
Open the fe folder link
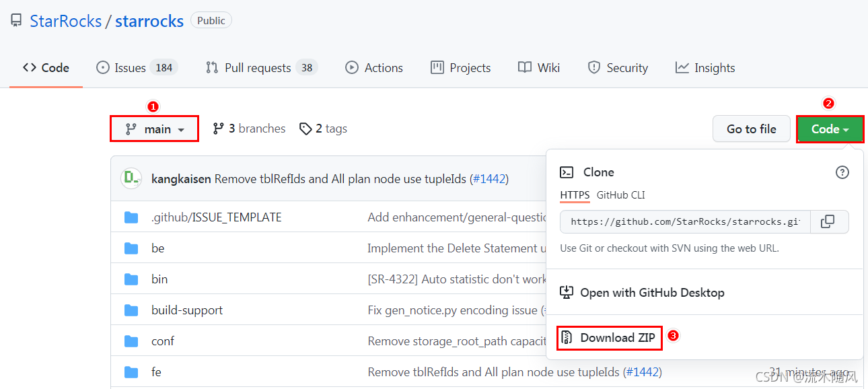click(x=156, y=372)
